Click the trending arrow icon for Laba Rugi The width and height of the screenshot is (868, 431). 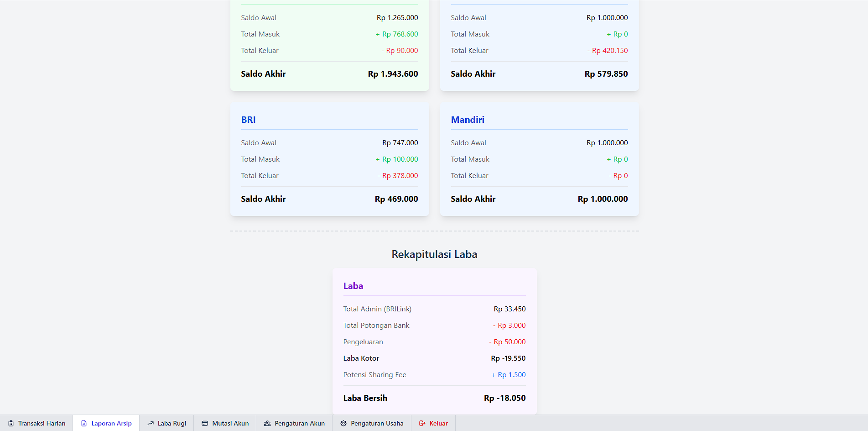click(x=151, y=423)
